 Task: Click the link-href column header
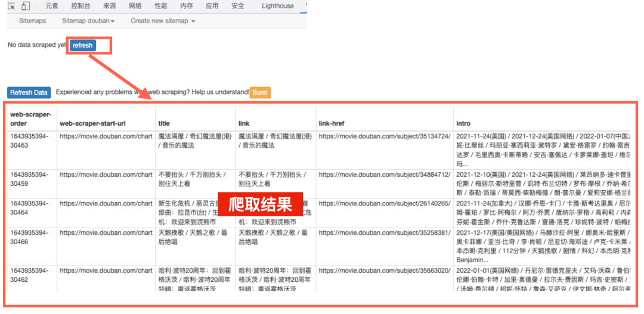(x=332, y=123)
